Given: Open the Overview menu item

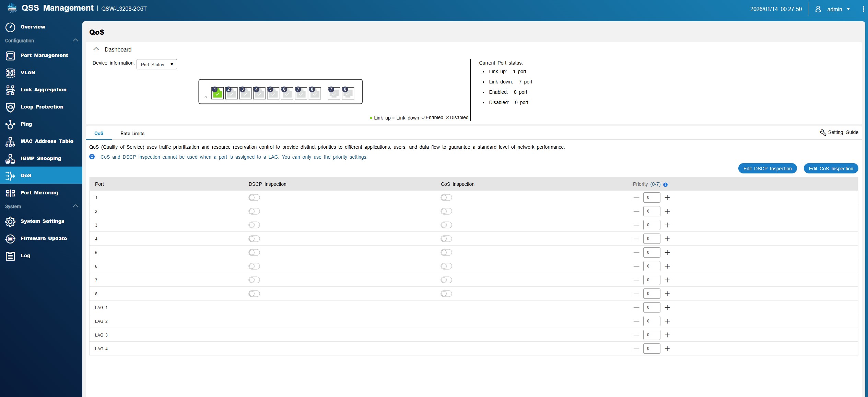Looking at the screenshot, I should [x=33, y=27].
